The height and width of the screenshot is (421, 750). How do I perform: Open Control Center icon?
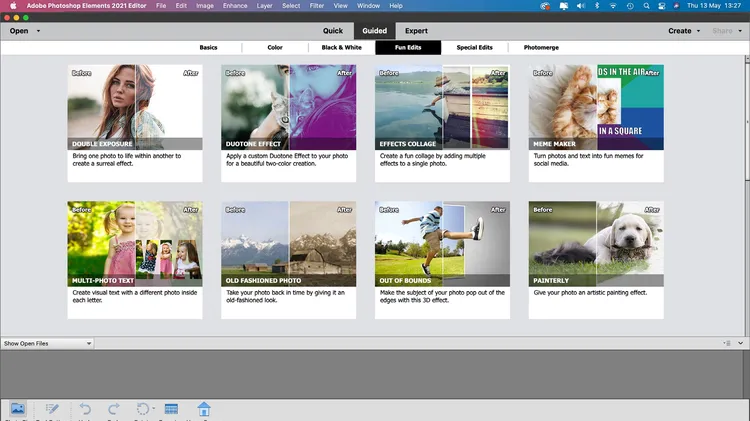(662, 6)
